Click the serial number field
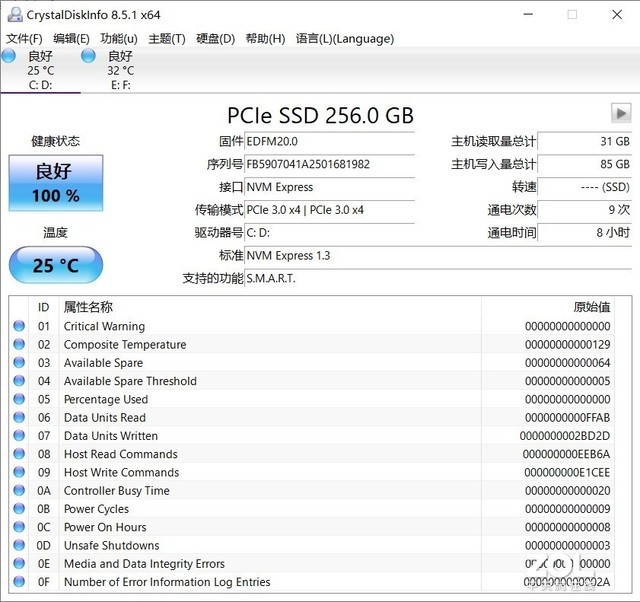Screen dimensions: 640x602 pyautogui.click(x=329, y=164)
